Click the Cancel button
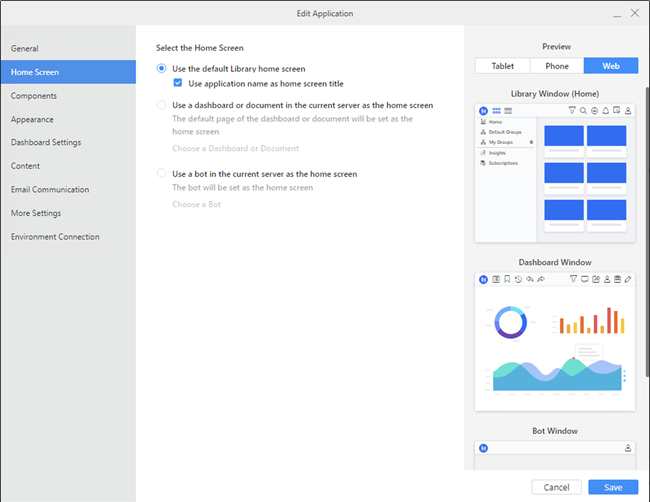This screenshot has width=650, height=502. tap(556, 487)
